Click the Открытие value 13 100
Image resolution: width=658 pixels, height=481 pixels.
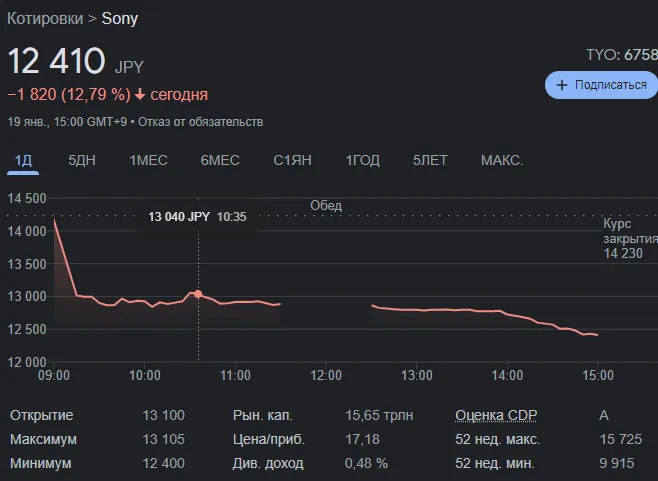[x=164, y=415]
